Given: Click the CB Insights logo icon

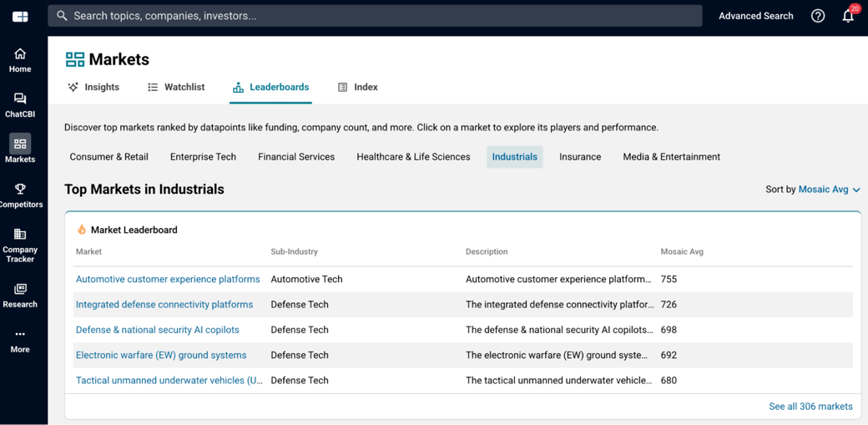Looking at the screenshot, I should click(x=21, y=17).
